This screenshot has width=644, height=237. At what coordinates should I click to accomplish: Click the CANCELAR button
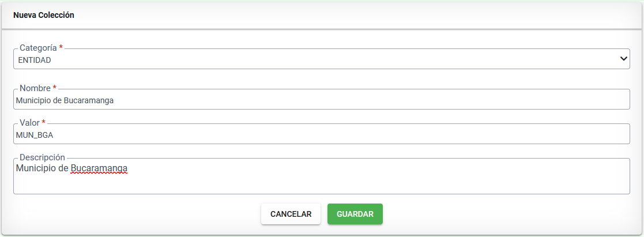pyautogui.click(x=291, y=214)
